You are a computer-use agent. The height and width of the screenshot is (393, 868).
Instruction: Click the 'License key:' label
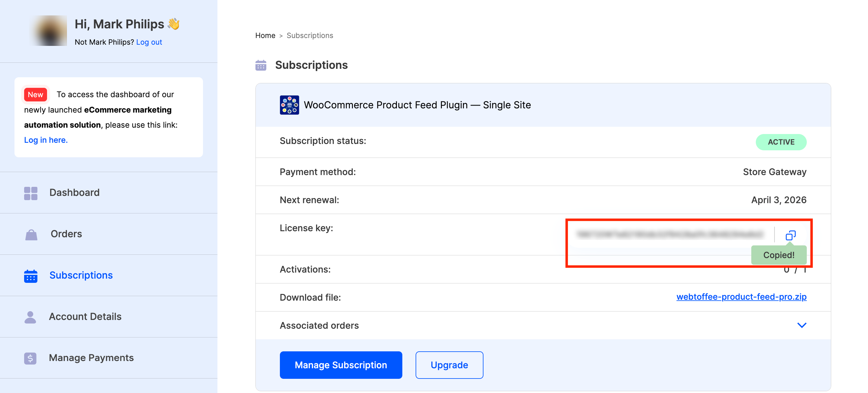pos(306,228)
